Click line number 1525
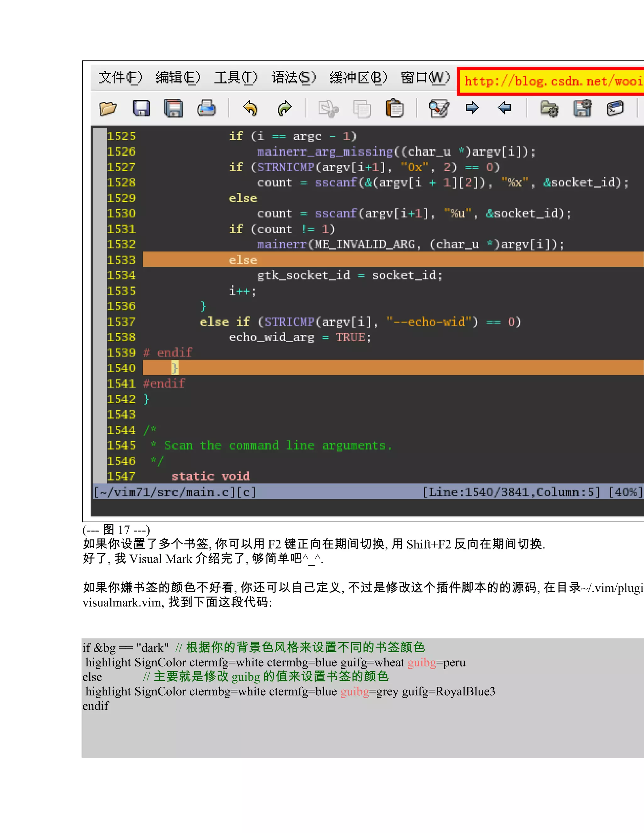644x833 pixels. pos(121,136)
